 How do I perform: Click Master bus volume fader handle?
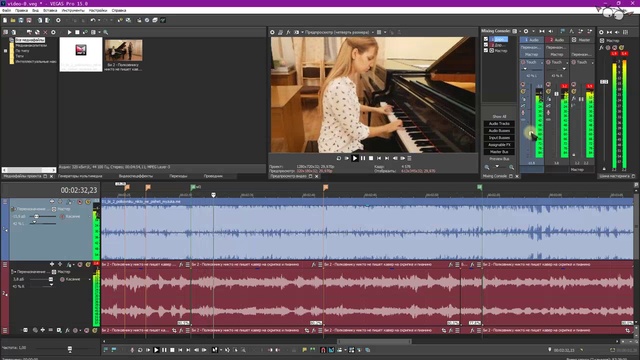604,82
